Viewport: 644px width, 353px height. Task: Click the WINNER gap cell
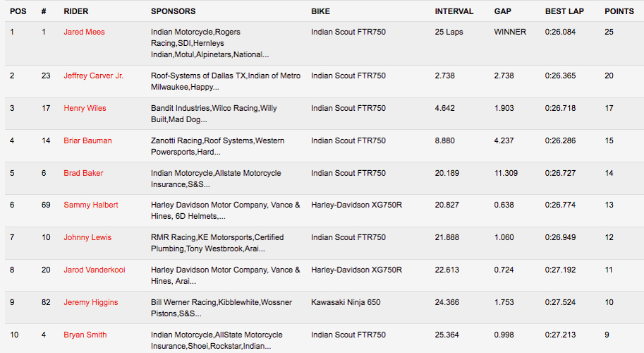(x=510, y=32)
